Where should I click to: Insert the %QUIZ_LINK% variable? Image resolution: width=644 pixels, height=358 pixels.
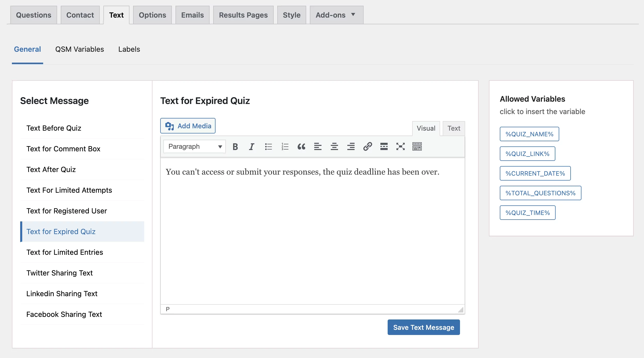tap(527, 154)
